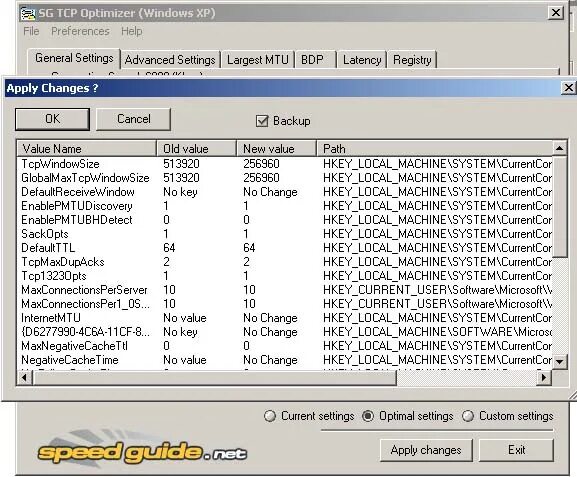
Task: Open the Help menu
Action: (132, 31)
